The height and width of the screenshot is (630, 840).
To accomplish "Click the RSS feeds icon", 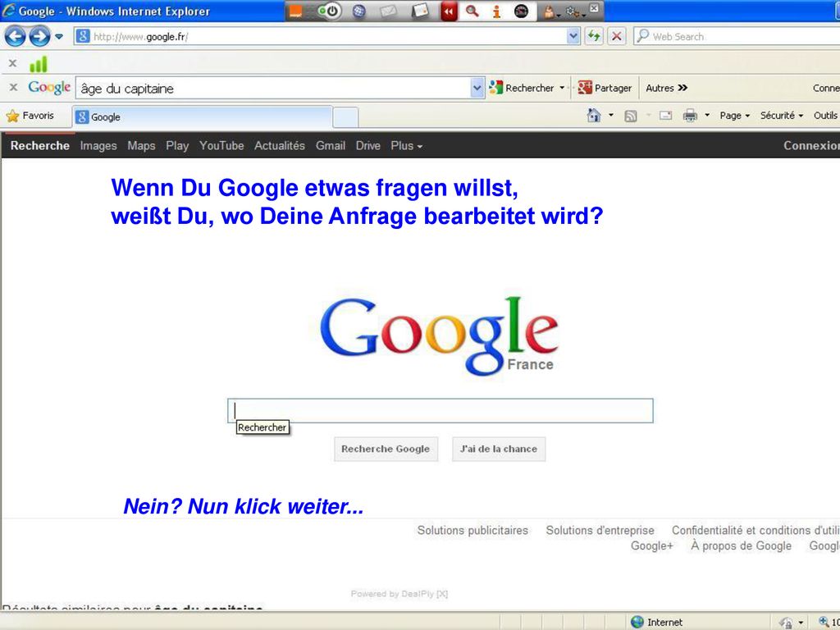I will click(x=631, y=116).
